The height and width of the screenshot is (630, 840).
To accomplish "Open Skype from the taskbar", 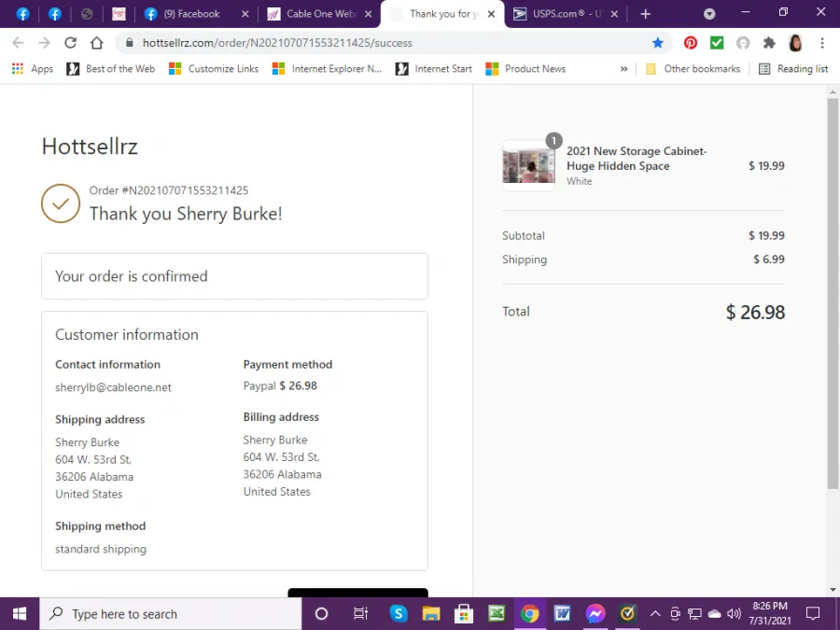I will click(399, 614).
